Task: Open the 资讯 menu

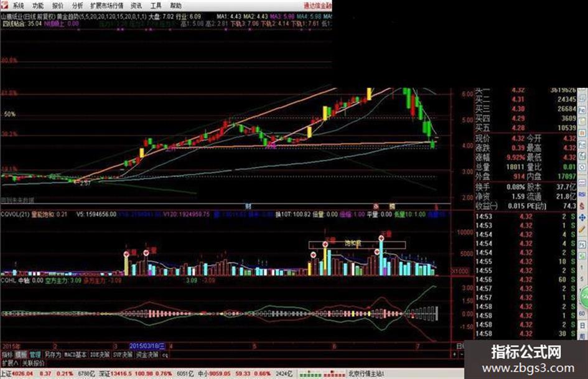Action: (x=136, y=6)
